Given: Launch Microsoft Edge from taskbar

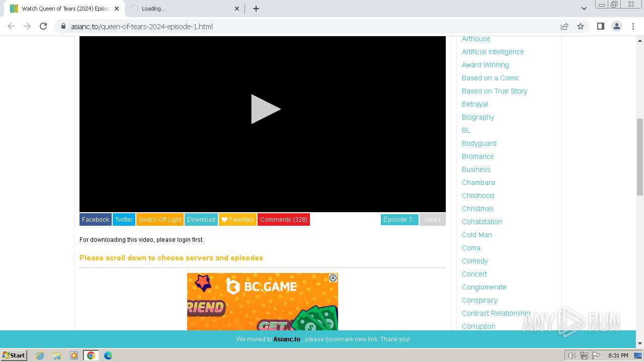Looking at the screenshot, I should (108, 355).
